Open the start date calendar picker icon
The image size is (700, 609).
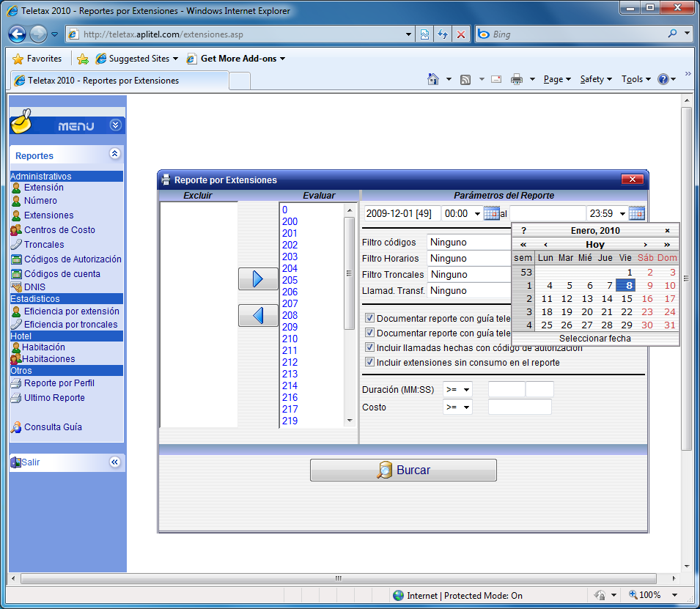coord(492,213)
